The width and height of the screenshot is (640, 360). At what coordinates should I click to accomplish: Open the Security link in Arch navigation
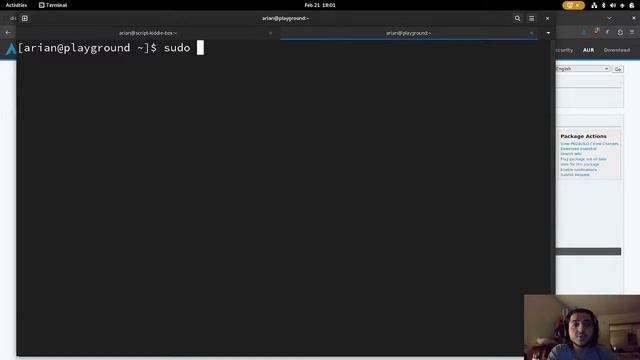point(565,50)
